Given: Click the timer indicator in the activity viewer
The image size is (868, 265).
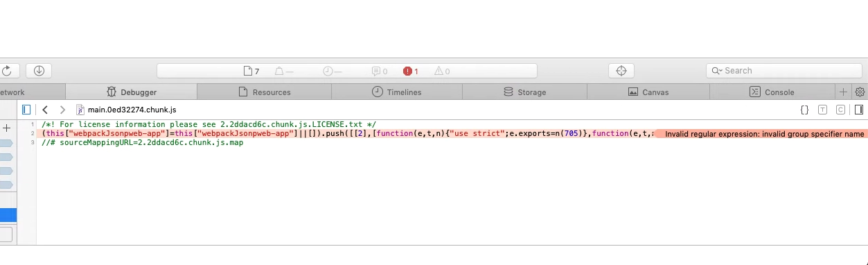Looking at the screenshot, I should click(x=333, y=71).
